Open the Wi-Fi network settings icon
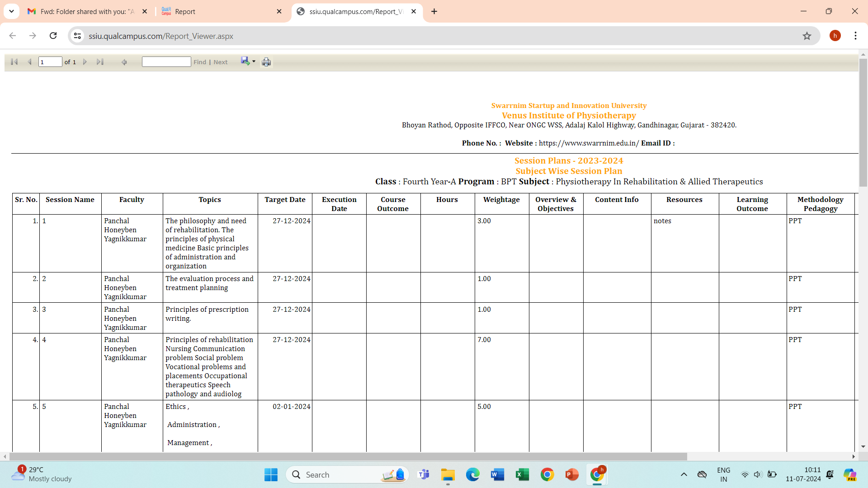 pos(745,475)
